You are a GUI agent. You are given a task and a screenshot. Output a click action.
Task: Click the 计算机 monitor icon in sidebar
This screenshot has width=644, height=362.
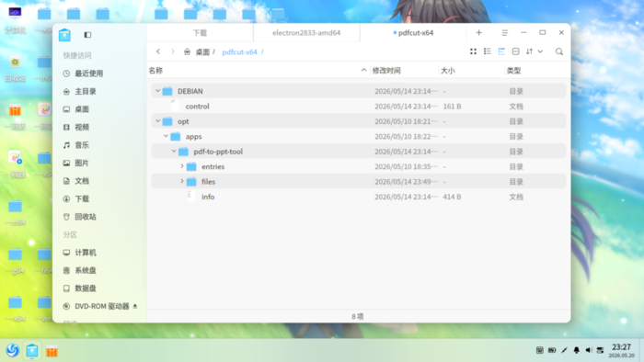(66, 253)
